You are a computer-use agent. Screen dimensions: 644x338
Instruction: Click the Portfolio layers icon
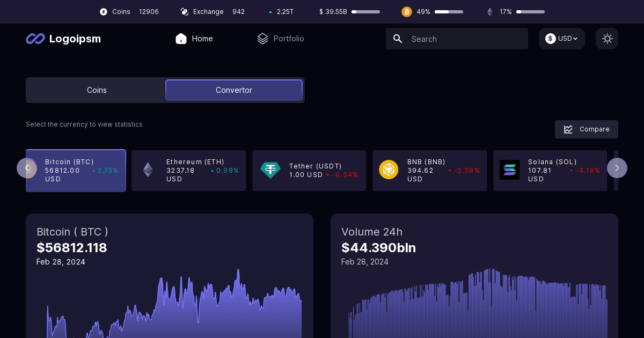click(x=262, y=39)
